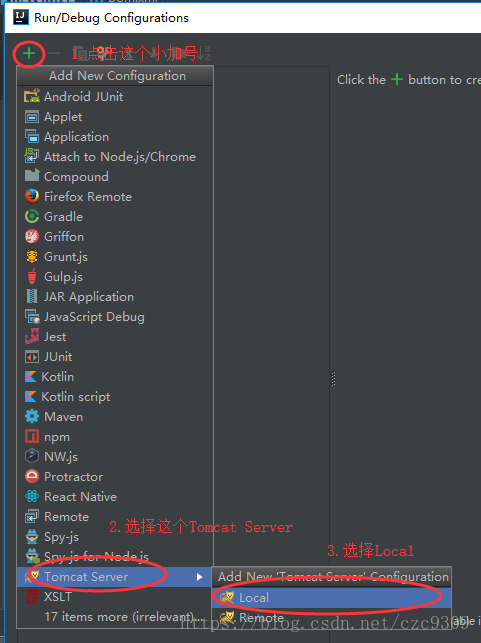Expand the Tomcat Server submenu arrow
Viewport: 481px width, 643px height.
point(199,577)
